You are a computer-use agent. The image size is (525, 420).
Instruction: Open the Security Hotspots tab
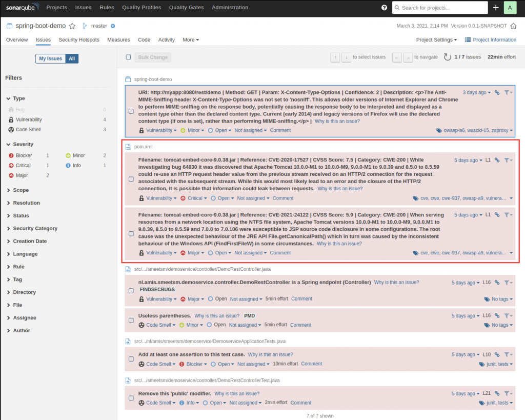78,39
